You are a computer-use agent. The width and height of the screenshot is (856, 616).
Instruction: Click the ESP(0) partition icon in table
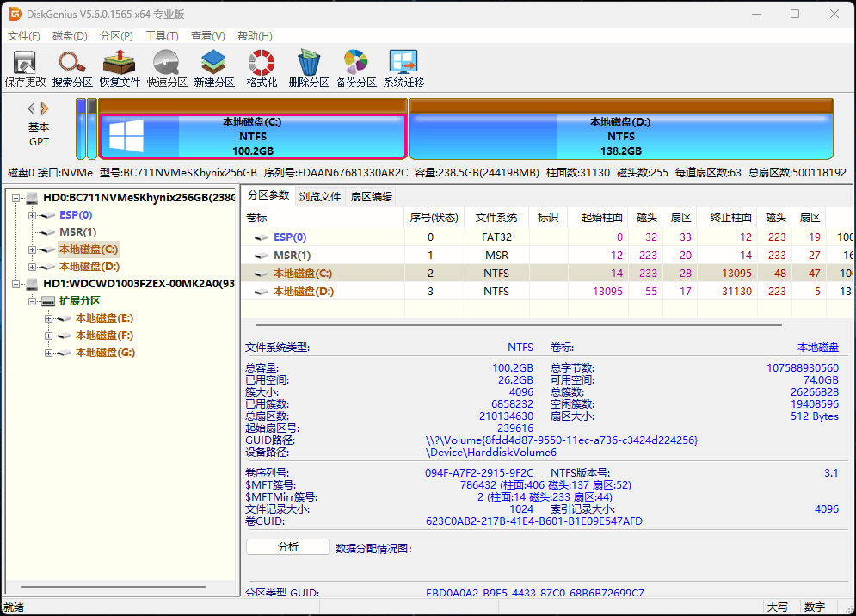(x=262, y=237)
